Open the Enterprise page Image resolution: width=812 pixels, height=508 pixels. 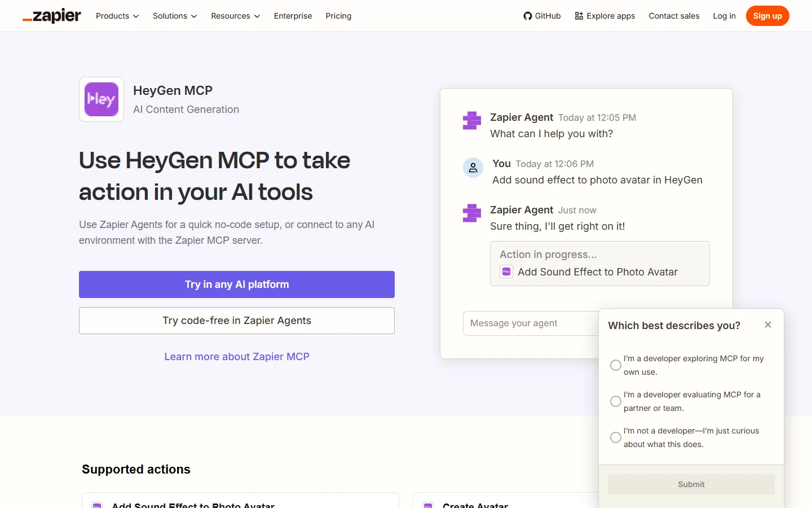tap(293, 16)
